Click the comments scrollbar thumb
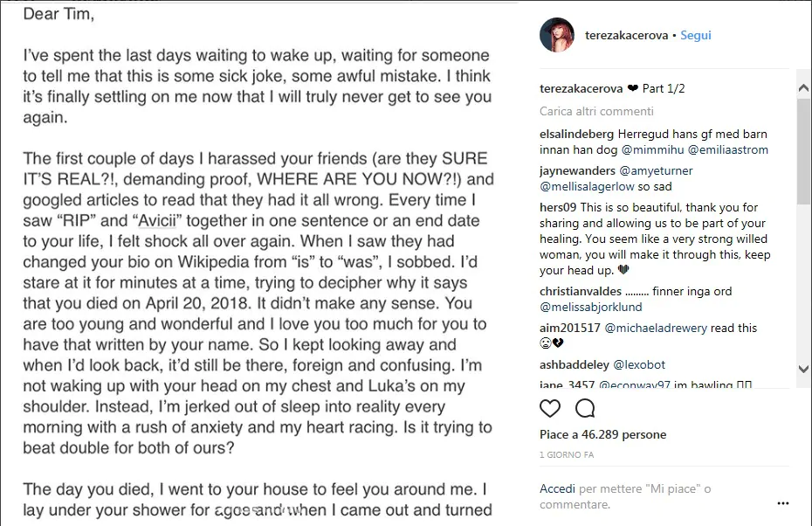Screen dimensions: 812x526 tap(804, 152)
